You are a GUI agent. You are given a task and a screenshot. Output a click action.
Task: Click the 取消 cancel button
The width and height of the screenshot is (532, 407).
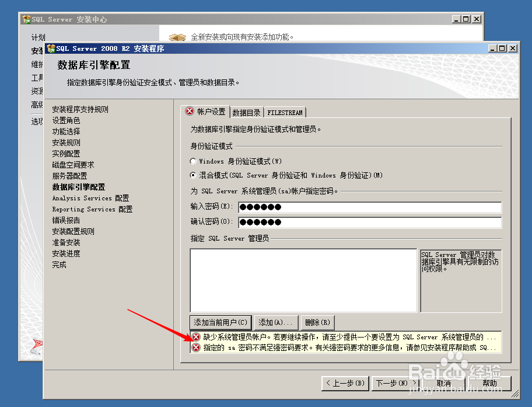[x=443, y=383]
